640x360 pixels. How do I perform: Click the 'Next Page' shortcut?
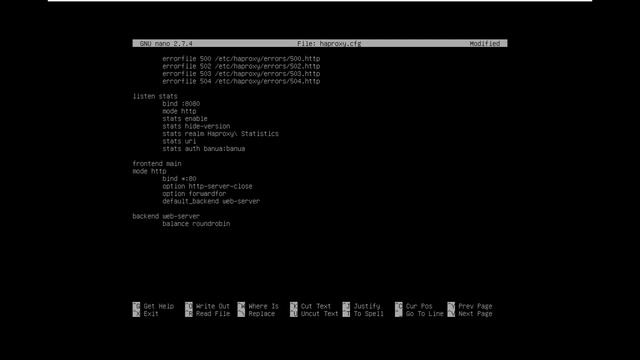[470, 313]
